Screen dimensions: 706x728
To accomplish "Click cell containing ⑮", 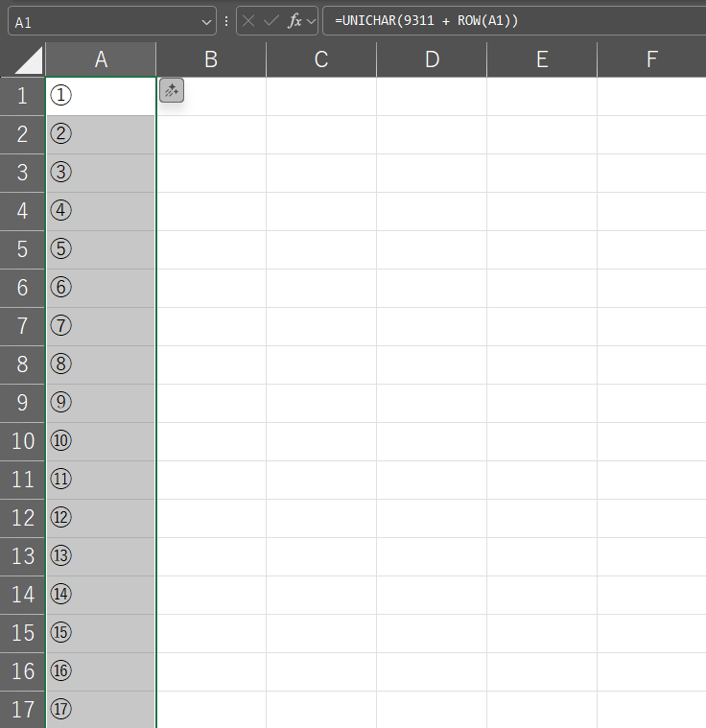I will tap(101, 633).
